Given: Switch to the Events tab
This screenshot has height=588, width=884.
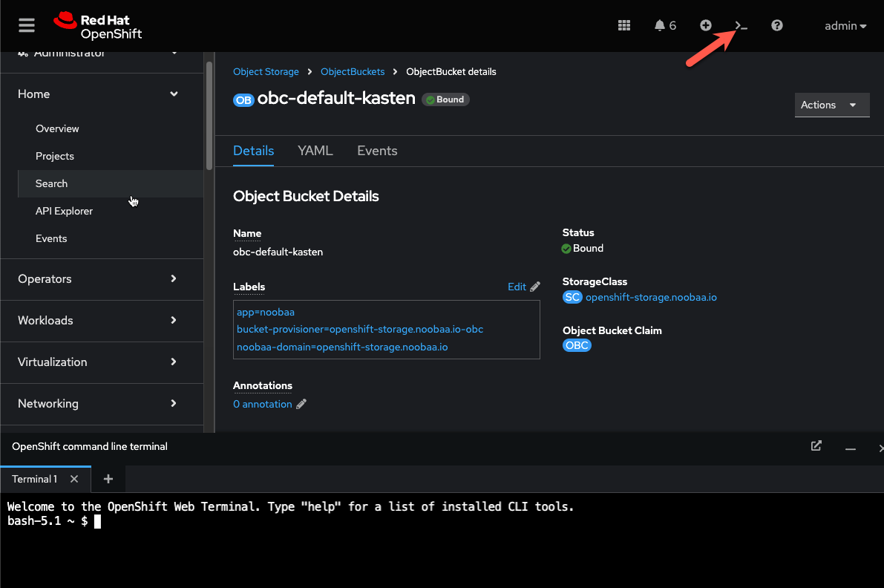Looking at the screenshot, I should click(x=377, y=151).
